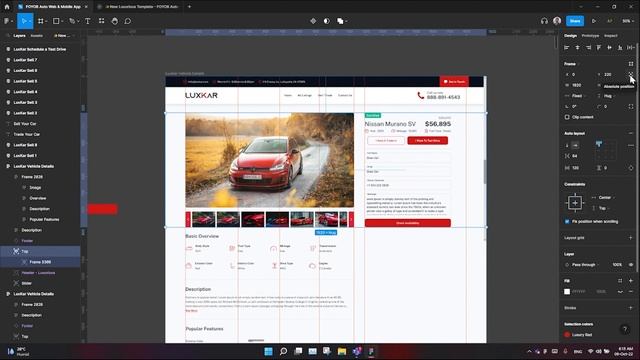640x360 pixels.
Task: Select horizontal auto layout direction
Action: [x=575, y=145]
